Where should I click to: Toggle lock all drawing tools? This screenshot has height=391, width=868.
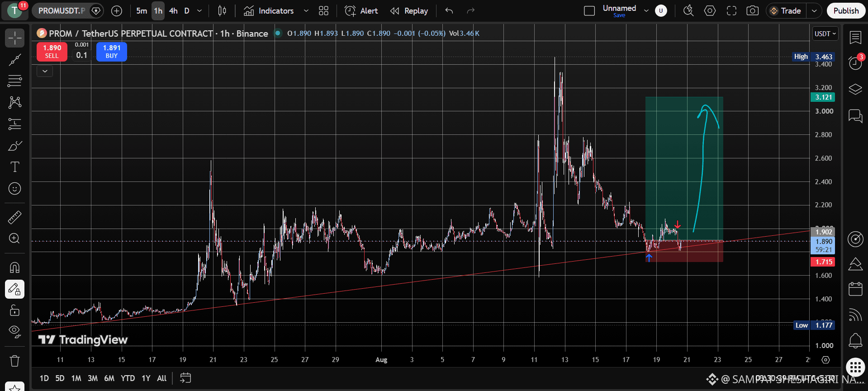click(14, 310)
